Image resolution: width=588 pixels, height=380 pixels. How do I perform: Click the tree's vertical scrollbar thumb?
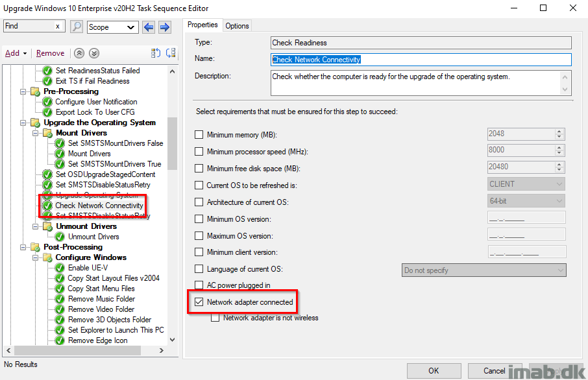[x=172, y=143]
